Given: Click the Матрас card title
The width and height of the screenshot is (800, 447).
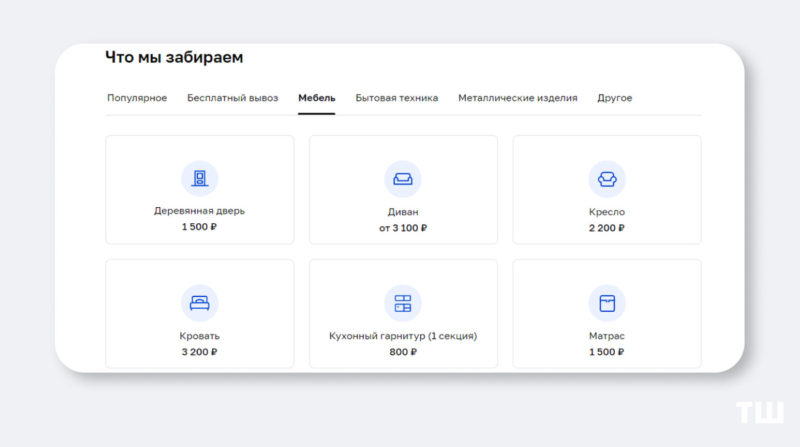Looking at the screenshot, I should [607, 336].
